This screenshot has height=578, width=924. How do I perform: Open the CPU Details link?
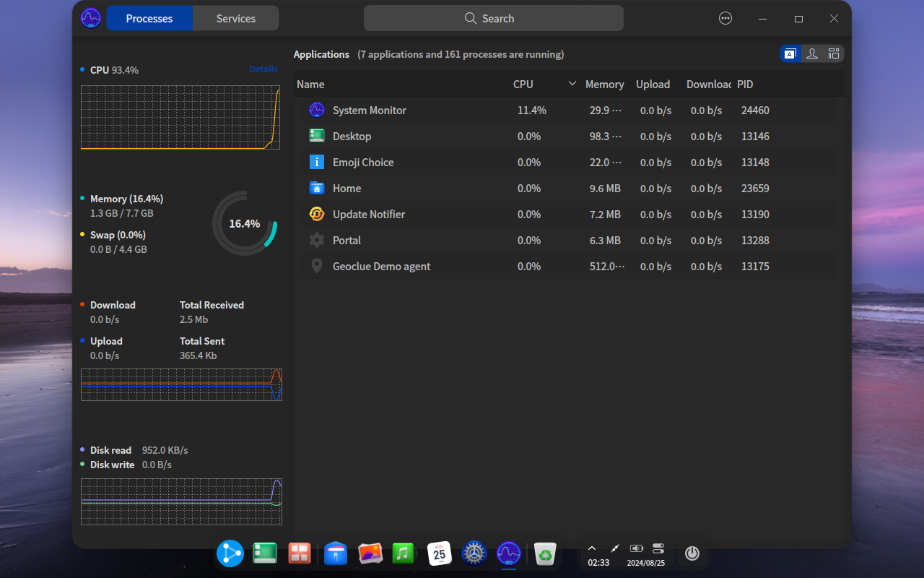tap(263, 69)
